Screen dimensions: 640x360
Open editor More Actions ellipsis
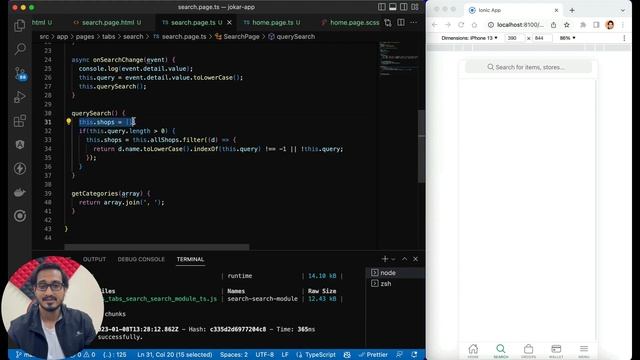pos(414,22)
